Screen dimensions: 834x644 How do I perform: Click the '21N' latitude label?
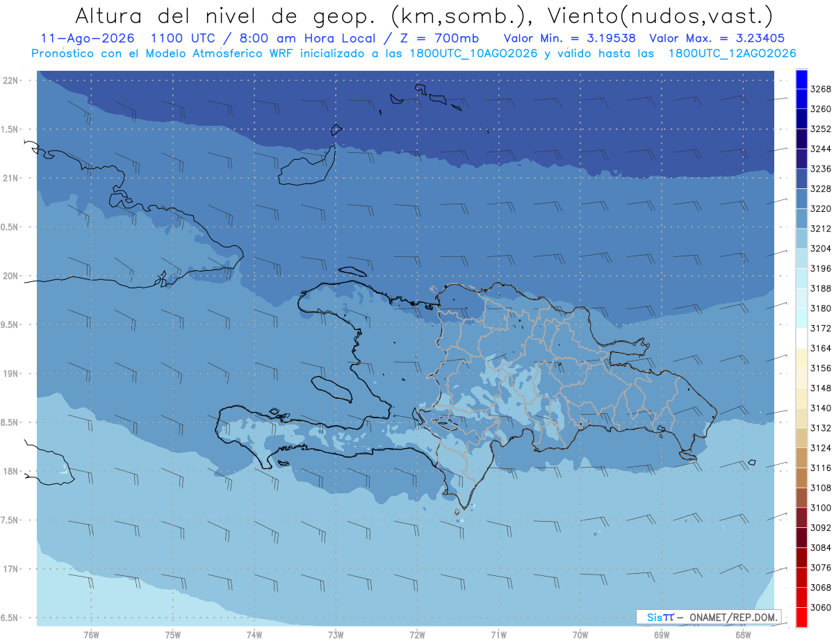point(11,179)
